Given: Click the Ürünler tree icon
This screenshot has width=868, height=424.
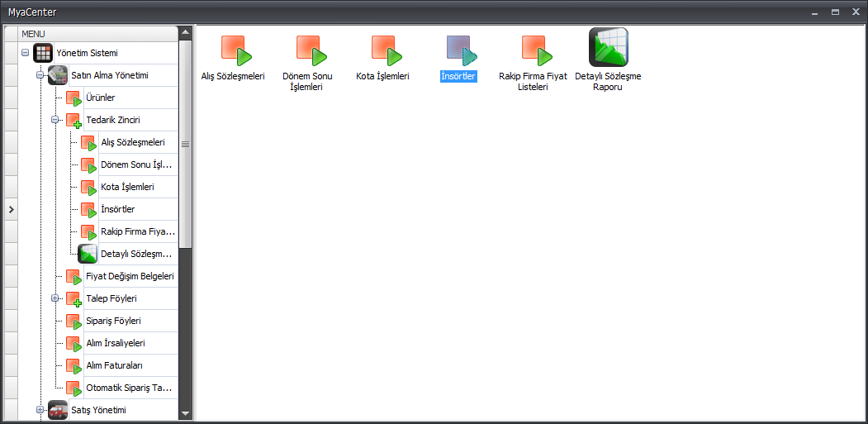Looking at the screenshot, I should [x=74, y=98].
